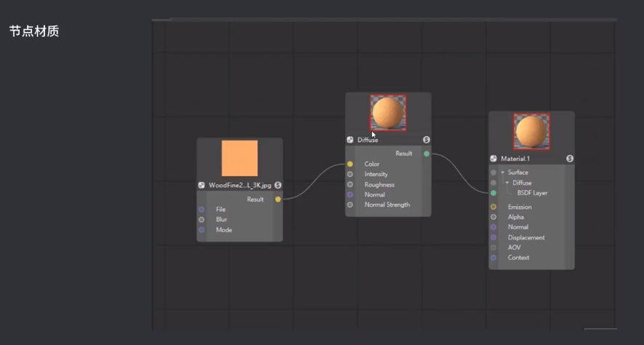Screen dimensions: 644x345
Task: Click the Alpha input port on Material.1
Action: point(493,217)
